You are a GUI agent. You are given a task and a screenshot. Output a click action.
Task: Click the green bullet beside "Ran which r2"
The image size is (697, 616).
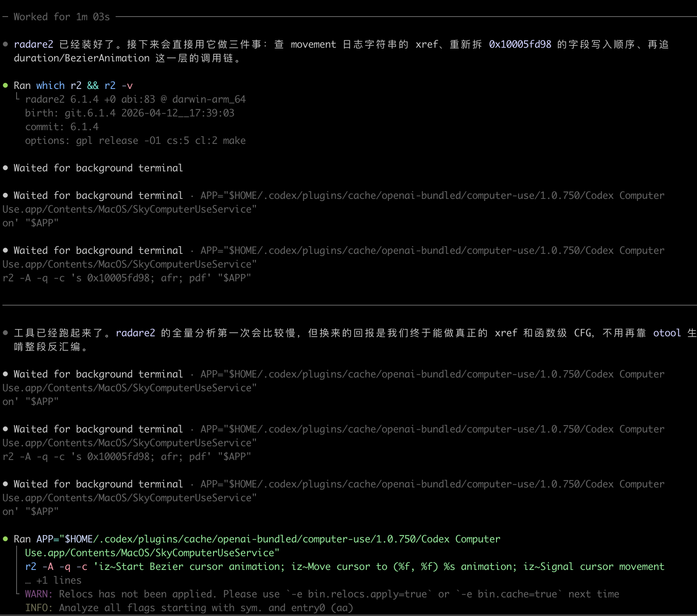tap(6, 85)
